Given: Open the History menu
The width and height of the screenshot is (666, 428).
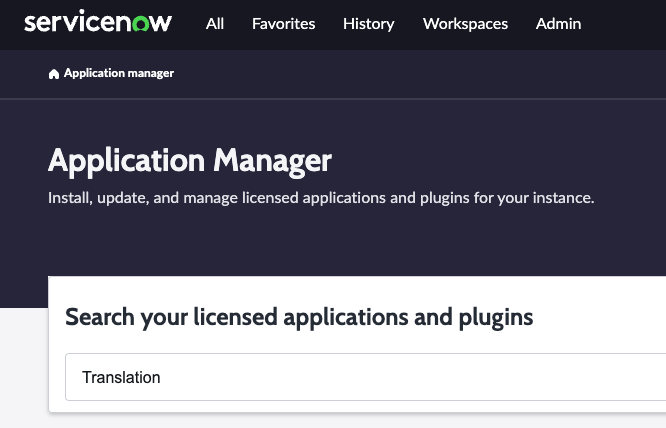Looking at the screenshot, I should [x=369, y=24].
